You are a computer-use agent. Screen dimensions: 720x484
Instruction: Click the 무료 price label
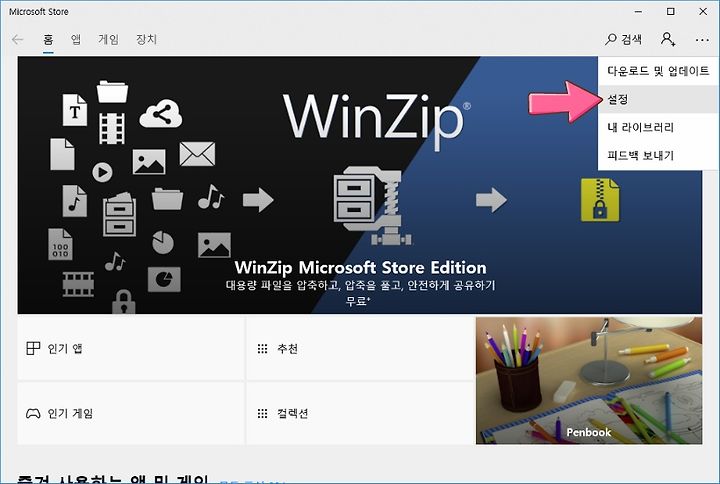(358, 302)
